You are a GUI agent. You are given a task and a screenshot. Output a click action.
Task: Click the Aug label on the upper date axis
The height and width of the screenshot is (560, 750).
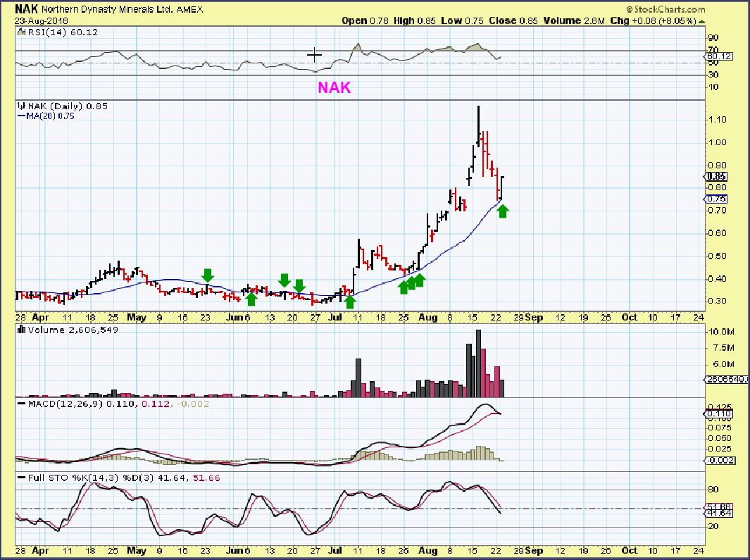click(x=427, y=318)
